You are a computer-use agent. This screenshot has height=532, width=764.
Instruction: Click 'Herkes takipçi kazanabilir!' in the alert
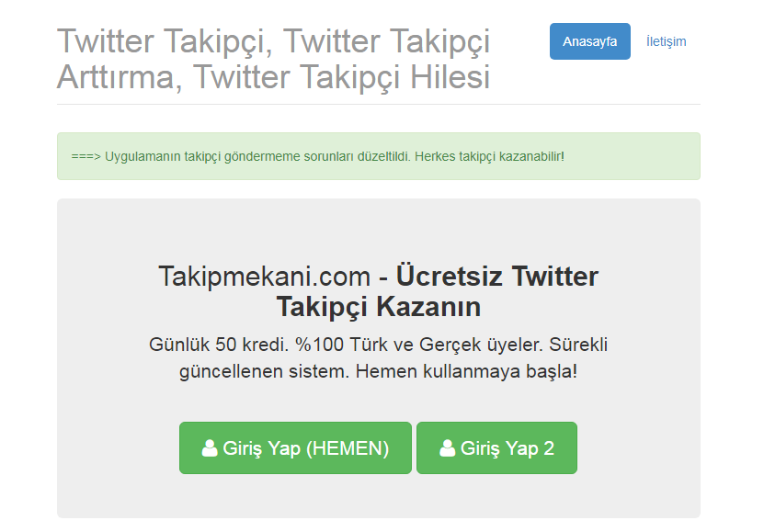click(489, 157)
